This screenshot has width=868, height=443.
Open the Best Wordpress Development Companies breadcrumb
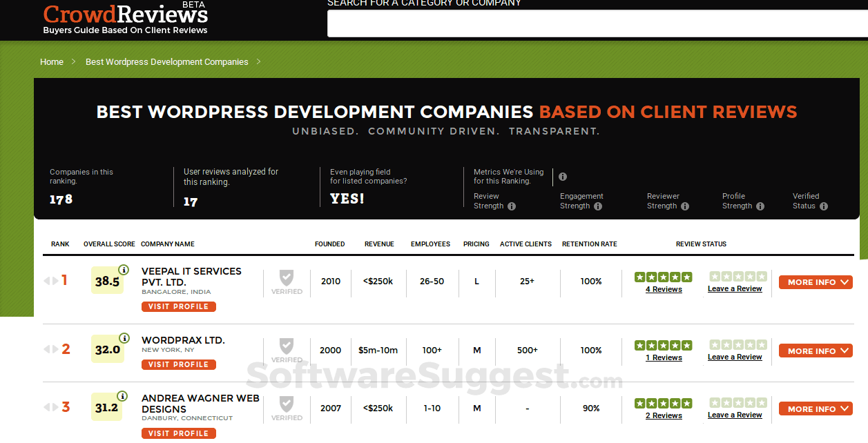click(166, 61)
